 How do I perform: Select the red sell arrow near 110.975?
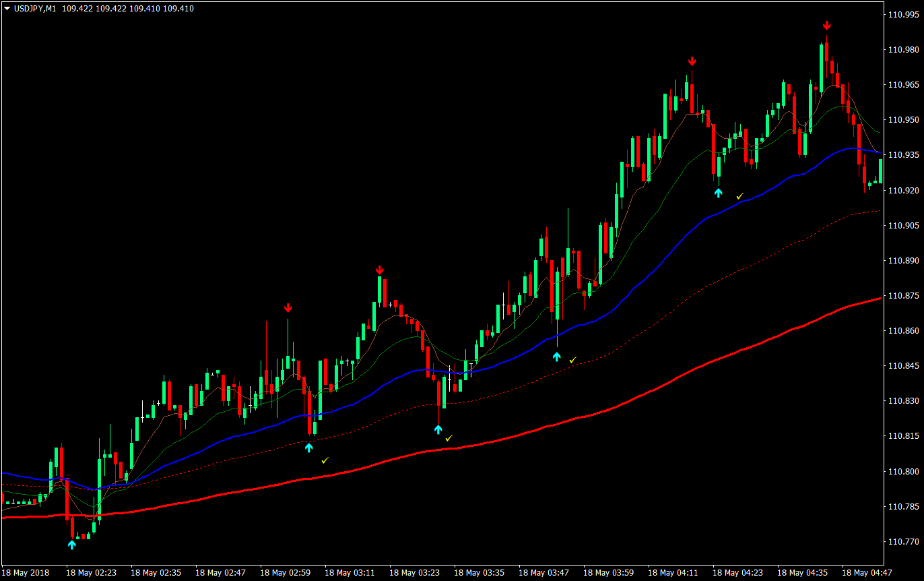tap(692, 61)
